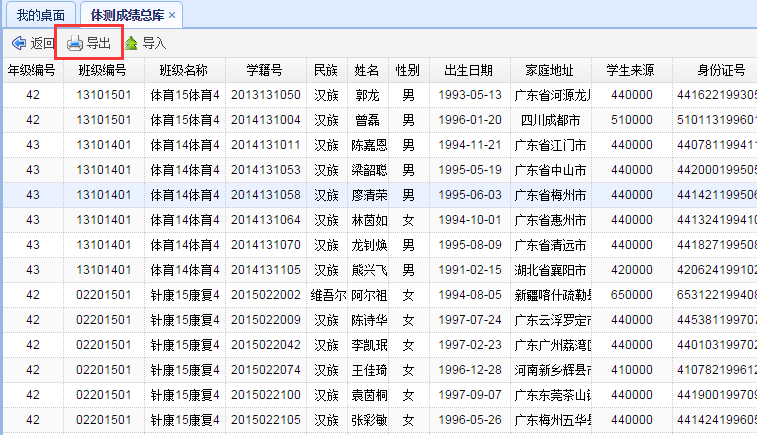Select the name cell 阿尔祖
Viewport: 757px width, 435px height.
[x=367, y=295]
